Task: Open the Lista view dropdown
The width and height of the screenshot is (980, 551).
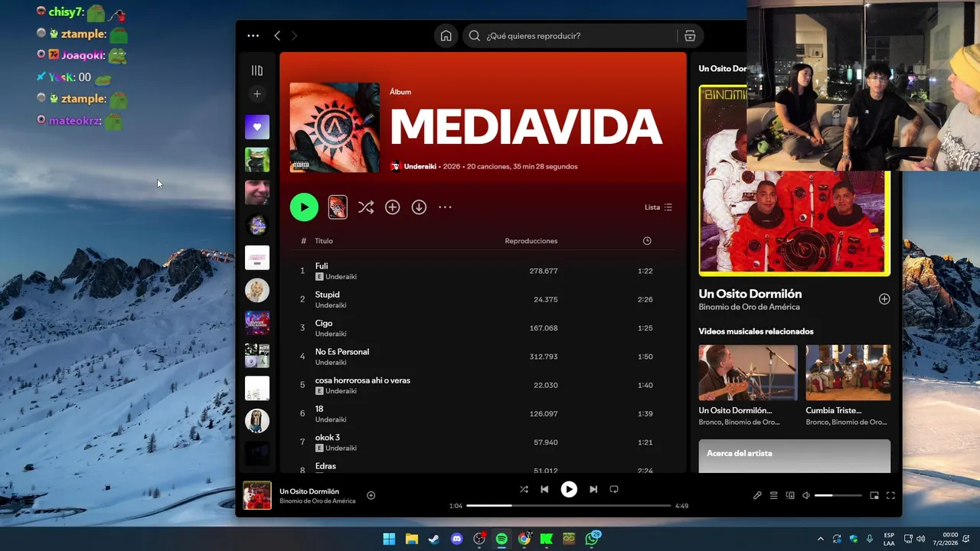Action: click(x=658, y=207)
